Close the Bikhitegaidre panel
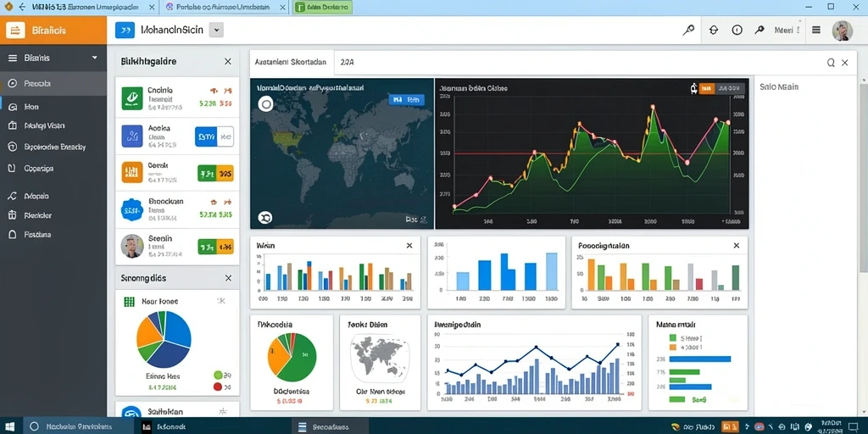 [x=227, y=61]
